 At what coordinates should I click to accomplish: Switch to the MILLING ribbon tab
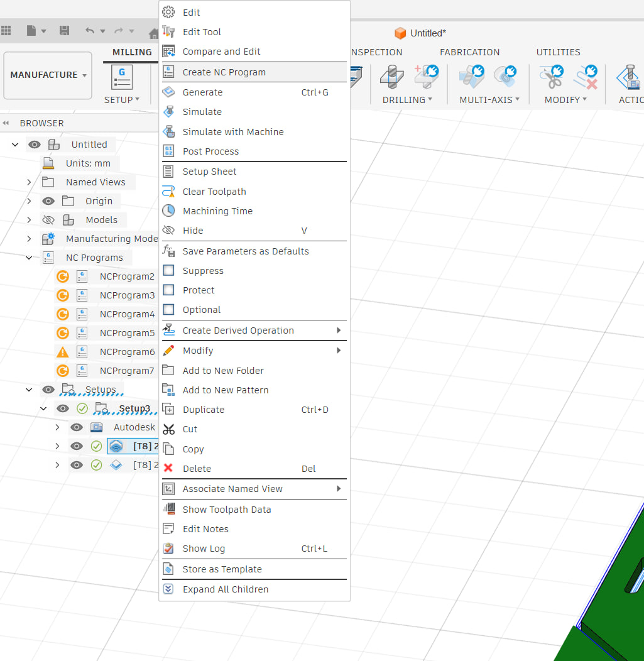pyautogui.click(x=132, y=52)
